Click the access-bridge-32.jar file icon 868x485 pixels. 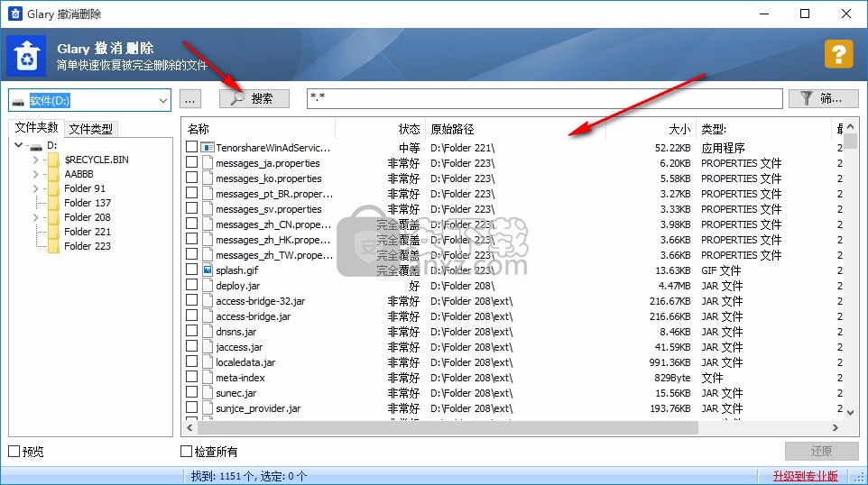207,301
